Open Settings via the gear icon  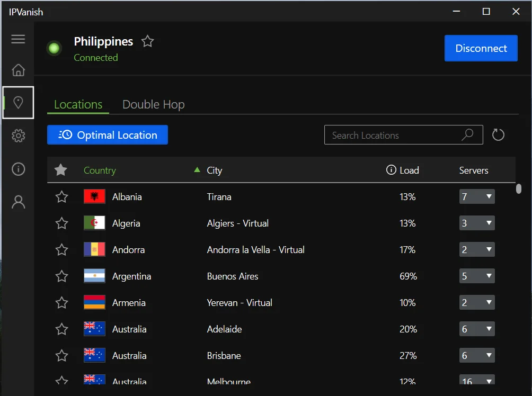[19, 136]
